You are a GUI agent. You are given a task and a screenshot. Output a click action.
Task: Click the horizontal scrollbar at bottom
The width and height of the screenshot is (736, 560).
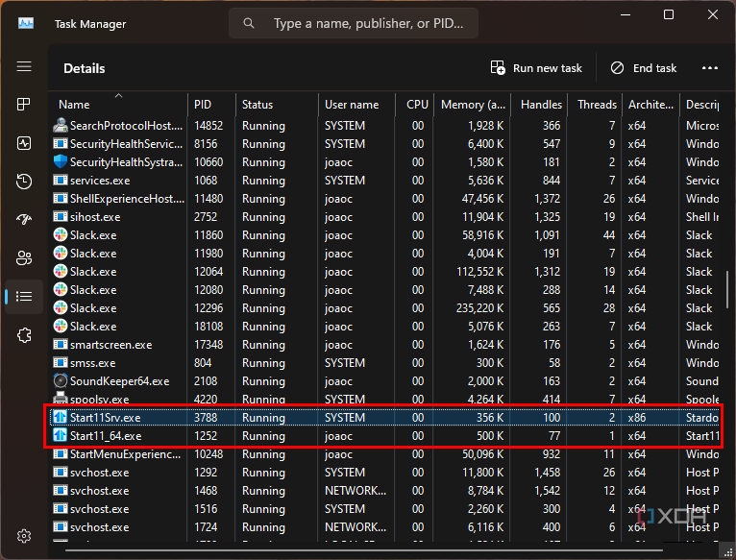point(364,550)
